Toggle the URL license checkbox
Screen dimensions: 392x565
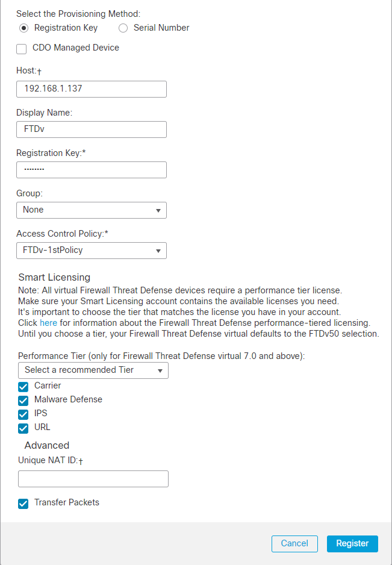(x=23, y=428)
